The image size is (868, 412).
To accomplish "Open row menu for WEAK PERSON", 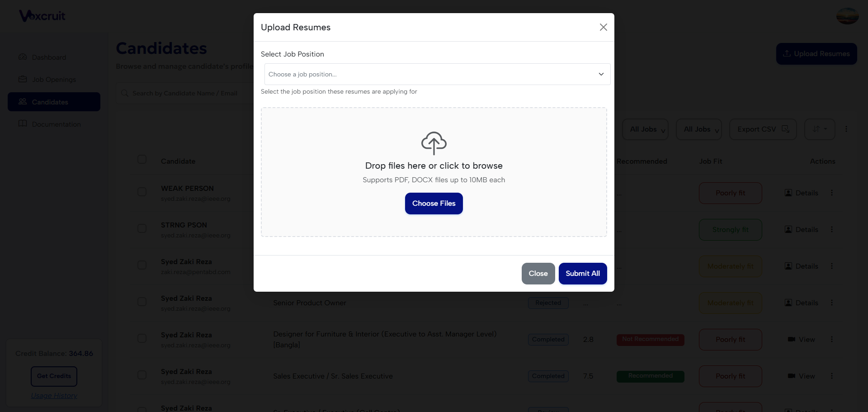I will pos(832,193).
